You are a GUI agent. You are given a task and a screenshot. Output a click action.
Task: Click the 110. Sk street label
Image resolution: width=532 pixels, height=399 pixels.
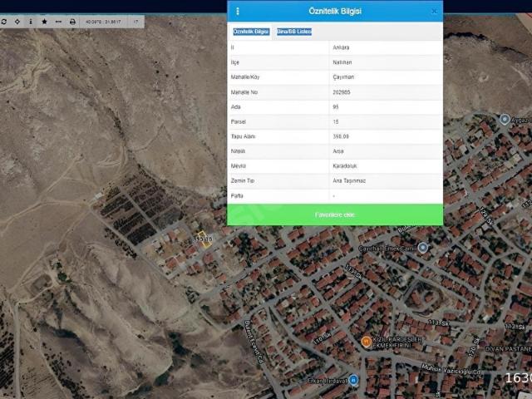pyautogui.click(x=322, y=338)
